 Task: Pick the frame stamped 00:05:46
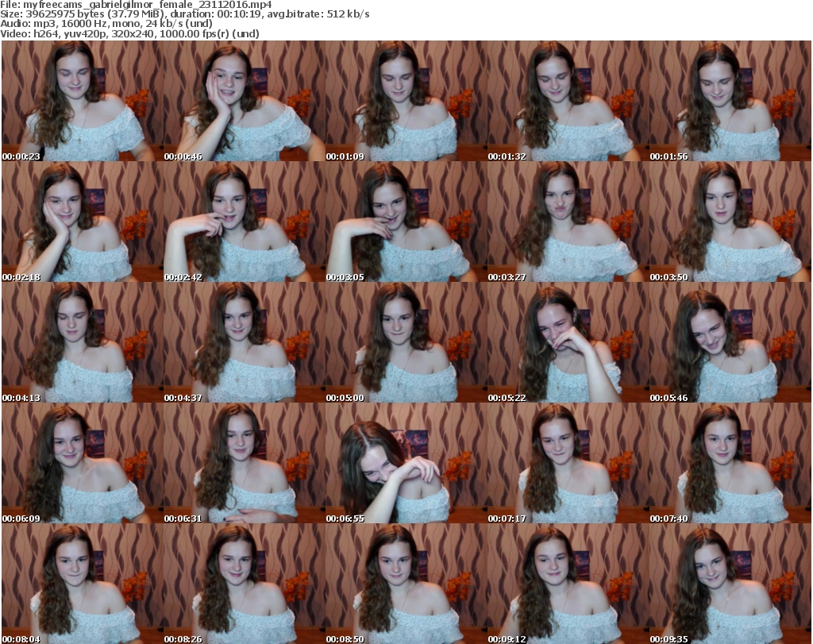[730, 343]
